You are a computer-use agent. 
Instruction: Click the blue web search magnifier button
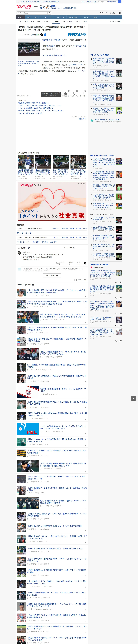[x=120, y=2]
